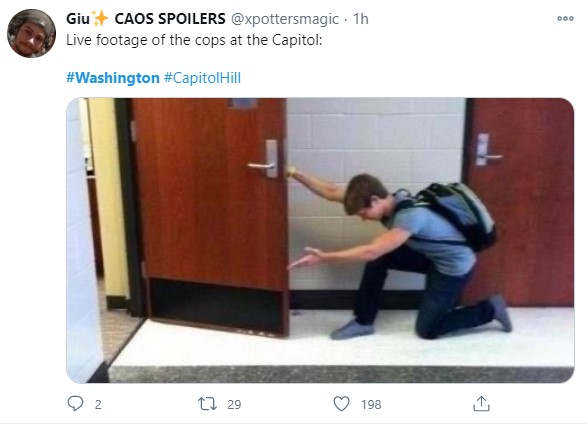This screenshot has width=587, height=424.
Task: Click the closed door on image right
Action: click(x=518, y=202)
